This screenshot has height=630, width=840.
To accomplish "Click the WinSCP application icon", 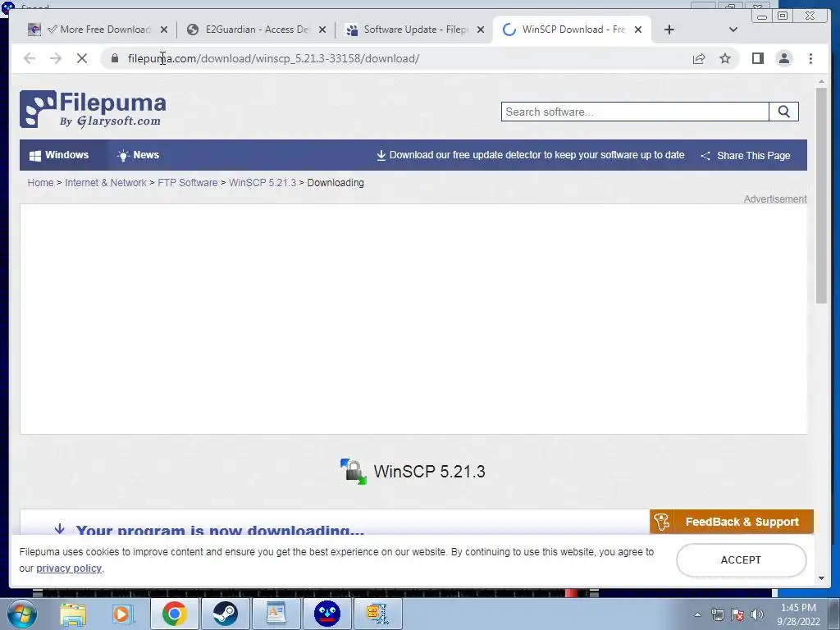I will tap(353, 472).
